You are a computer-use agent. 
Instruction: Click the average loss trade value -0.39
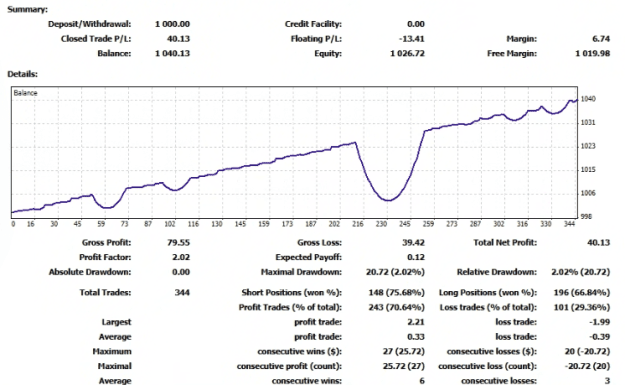pos(599,337)
